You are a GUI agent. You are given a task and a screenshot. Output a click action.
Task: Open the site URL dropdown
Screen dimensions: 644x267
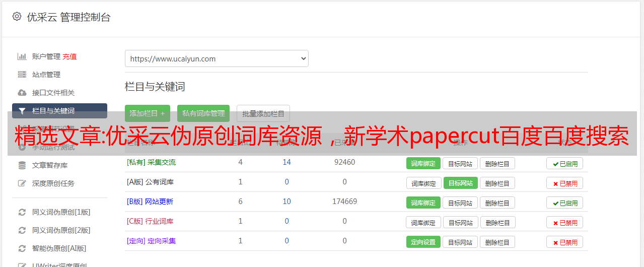[217, 58]
